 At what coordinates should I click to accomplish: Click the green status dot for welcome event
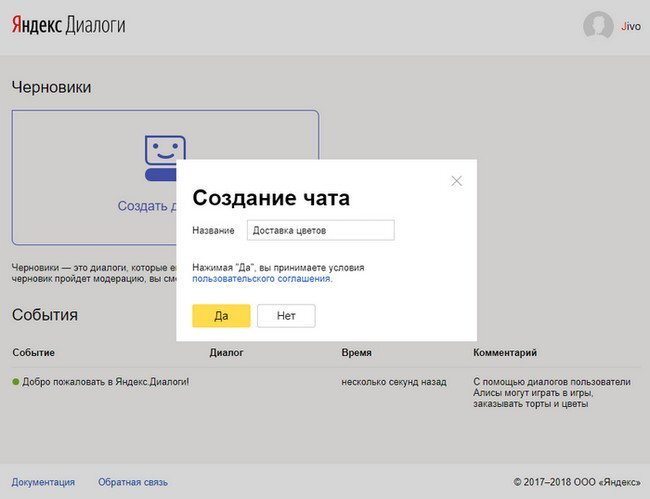[16, 382]
